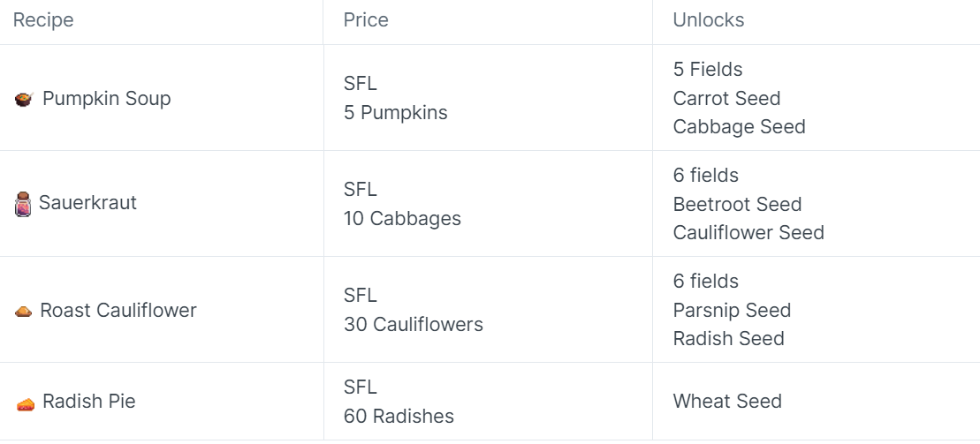
Task: Click the Wheat Seed unlock entry
Action: tap(727, 401)
